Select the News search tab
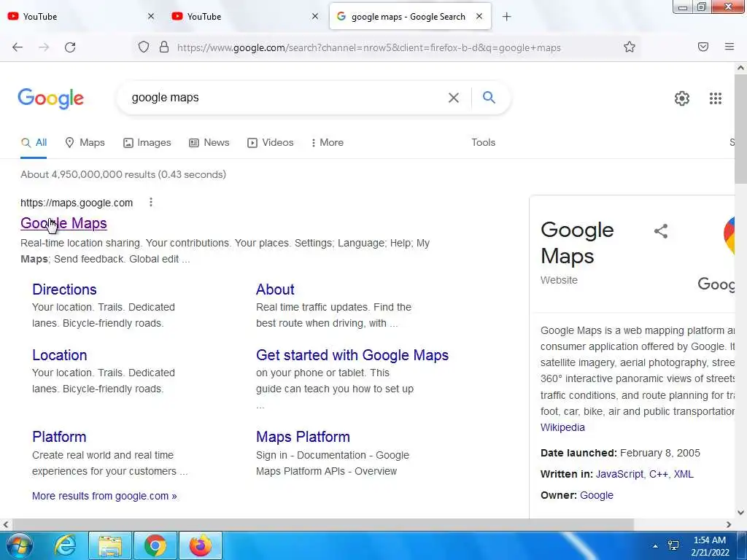Image resolution: width=747 pixels, height=560 pixels. [x=209, y=142]
